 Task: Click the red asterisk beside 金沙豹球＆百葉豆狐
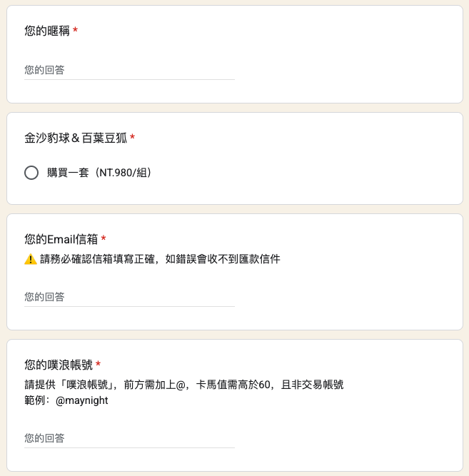click(133, 137)
